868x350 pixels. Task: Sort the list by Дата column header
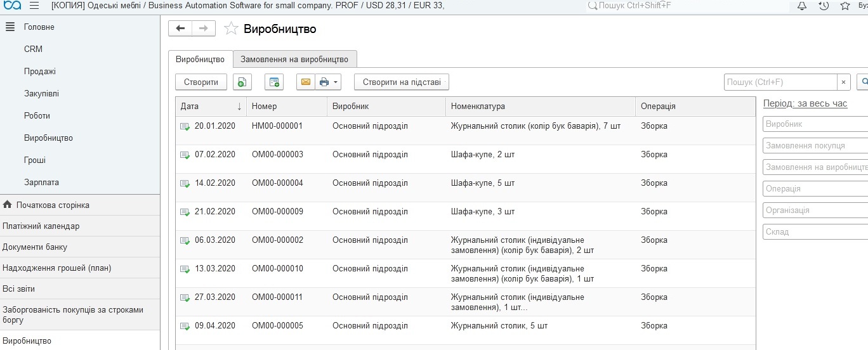(209, 107)
